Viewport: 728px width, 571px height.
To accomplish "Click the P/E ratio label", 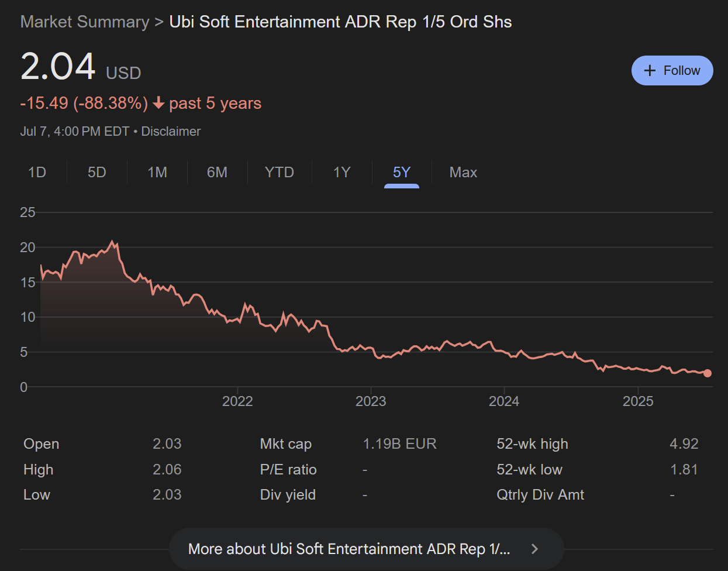I will (x=288, y=470).
